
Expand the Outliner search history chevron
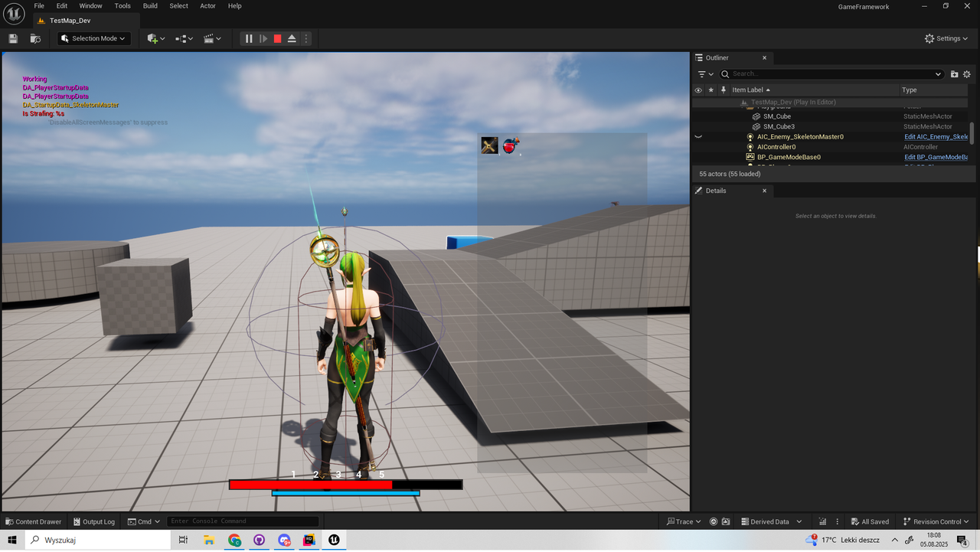(938, 74)
